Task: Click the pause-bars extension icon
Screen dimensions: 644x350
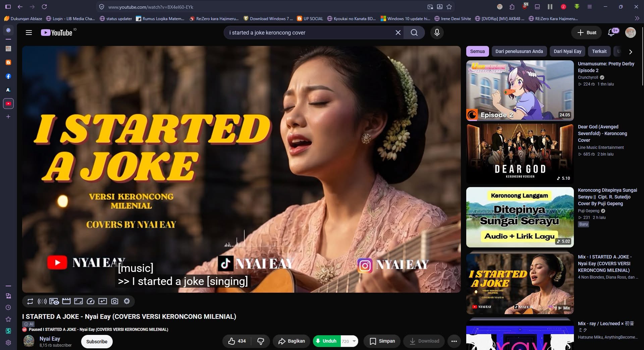Action: [550, 7]
